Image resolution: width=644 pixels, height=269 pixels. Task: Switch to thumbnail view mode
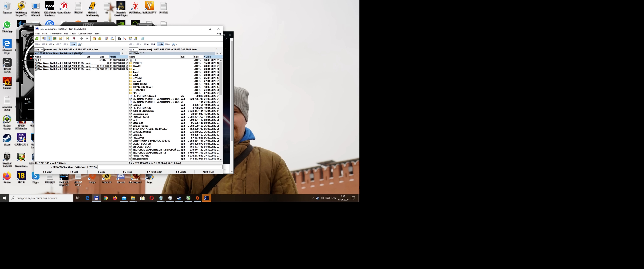point(55,39)
